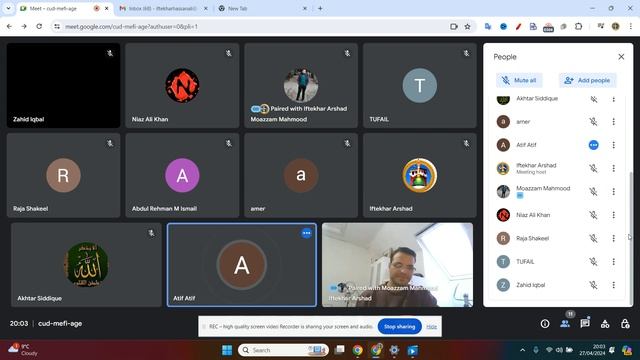This screenshot has height=360, width=640.
Task: View site information icon in address bar
Action: coord(57,27)
